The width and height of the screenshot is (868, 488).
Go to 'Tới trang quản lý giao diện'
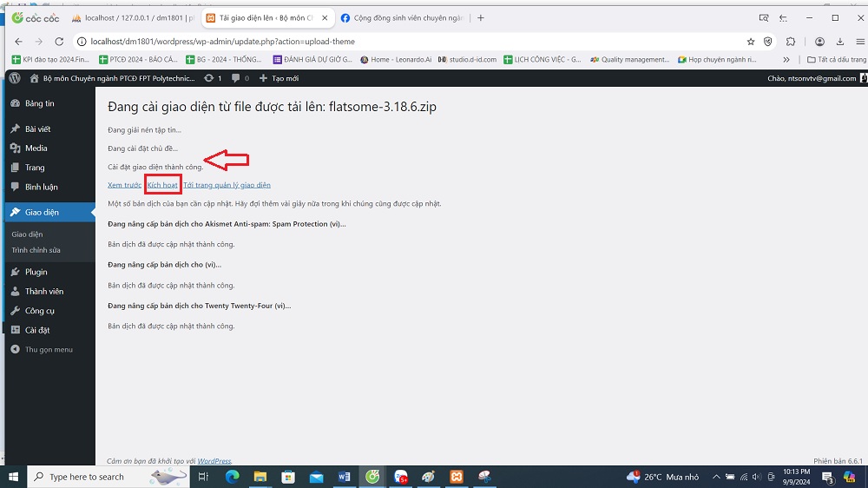(227, 185)
